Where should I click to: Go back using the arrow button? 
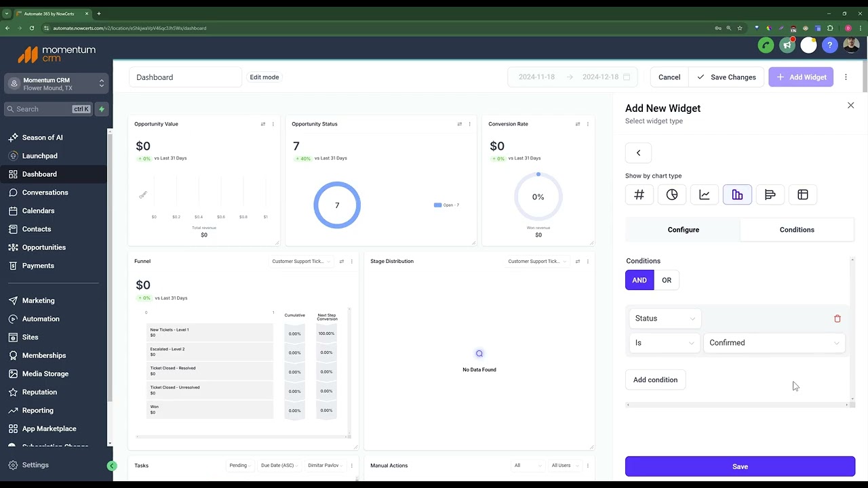[638, 152]
